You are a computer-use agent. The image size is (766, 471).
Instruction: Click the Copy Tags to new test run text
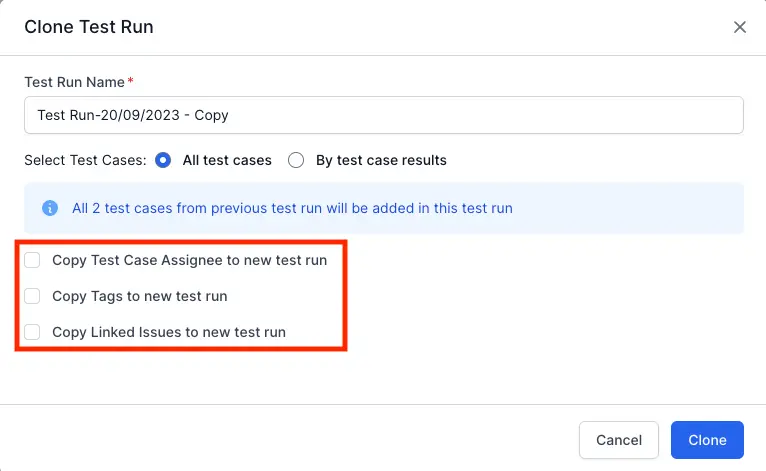(x=139, y=296)
